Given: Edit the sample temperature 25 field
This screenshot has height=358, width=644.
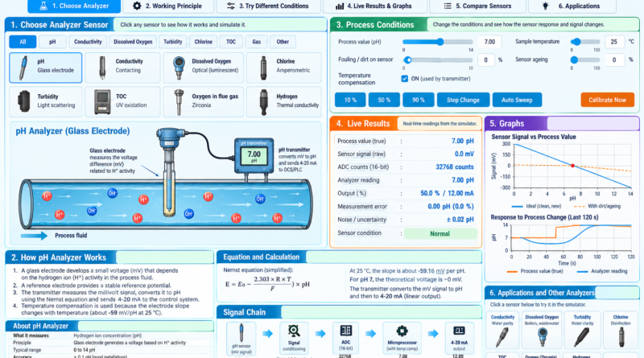Looking at the screenshot, I should [613, 42].
